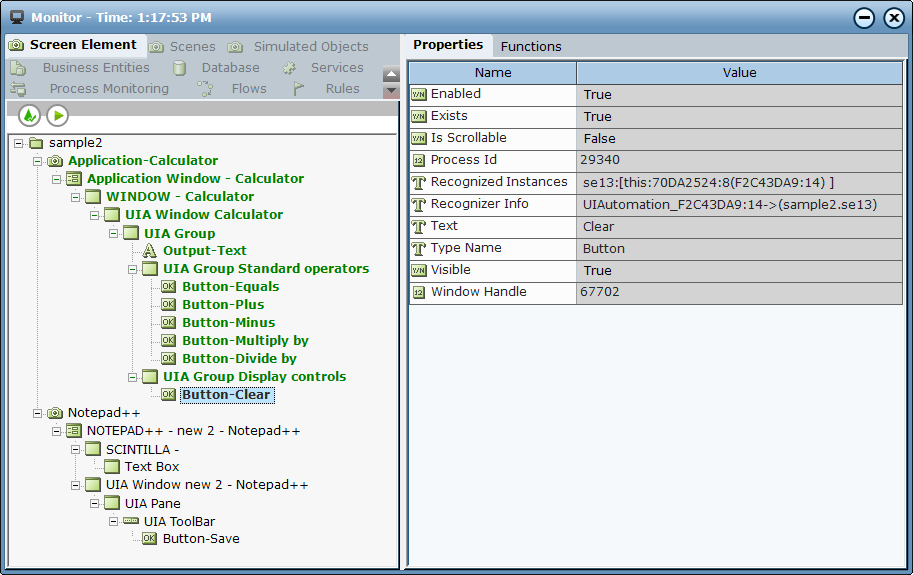Click the green highlight icon left of play
Viewport: 913px width, 575px height.
pos(29,116)
